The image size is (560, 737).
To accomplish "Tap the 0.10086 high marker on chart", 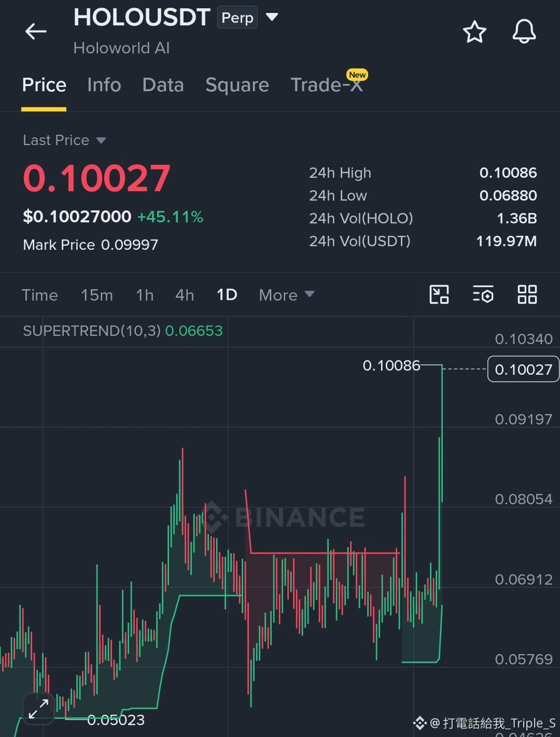I will (x=391, y=365).
